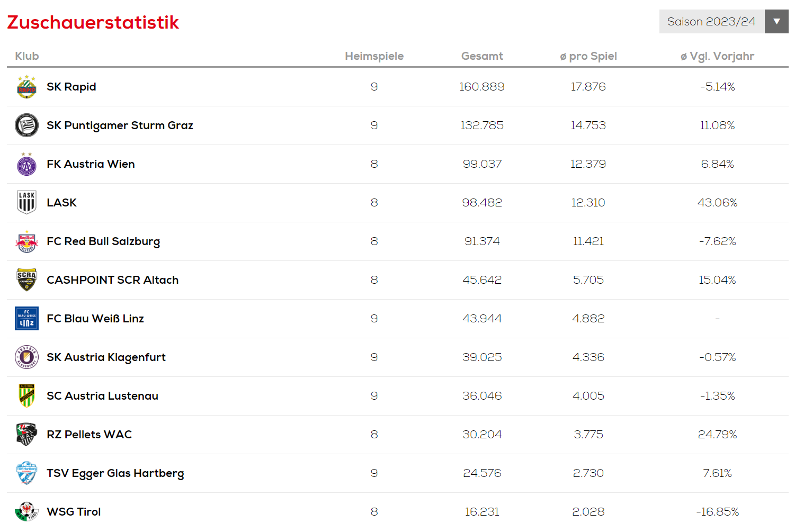Select the -5.14% change value
Image resolution: width=795 pixels, height=532 pixels.
pos(717,87)
